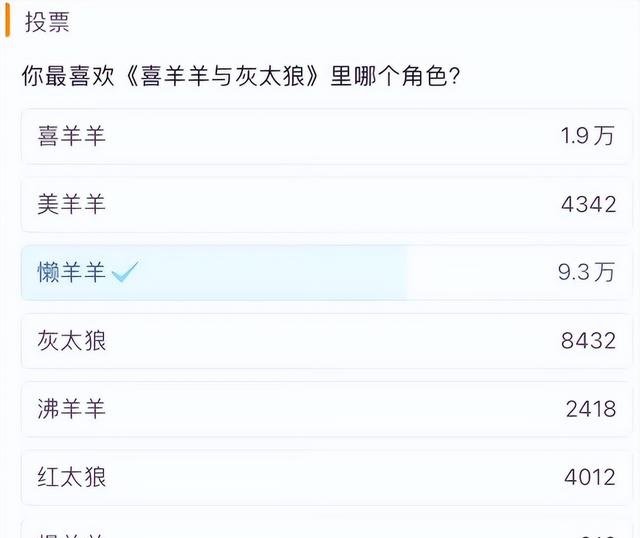The image size is (640, 538).
Task: Click the orange bar beside 投票
Action: coord(8,22)
